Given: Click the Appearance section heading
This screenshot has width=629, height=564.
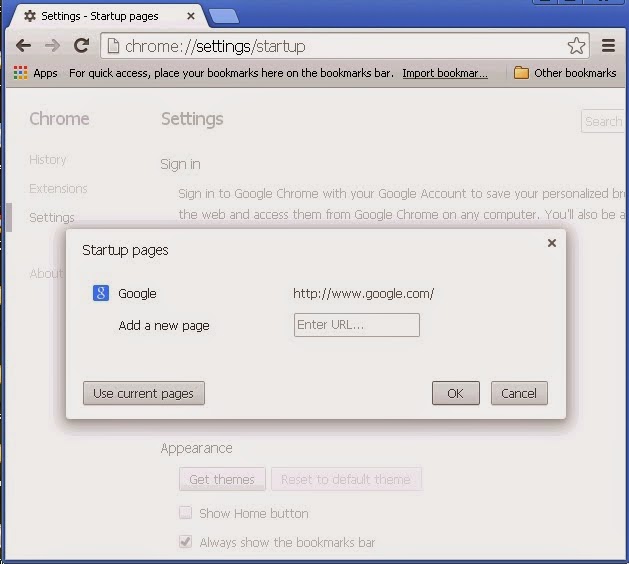Looking at the screenshot, I should (x=197, y=448).
